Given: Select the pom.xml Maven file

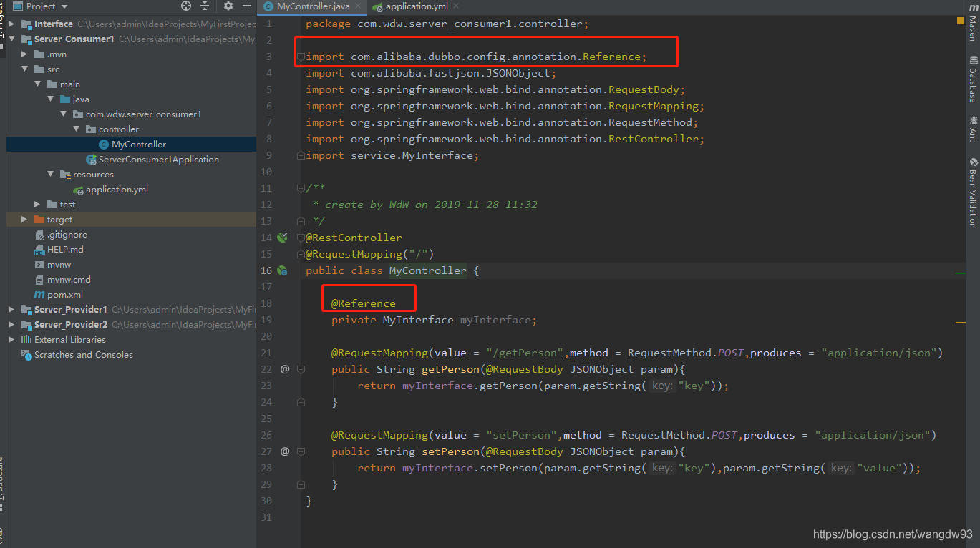Looking at the screenshot, I should coord(65,295).
